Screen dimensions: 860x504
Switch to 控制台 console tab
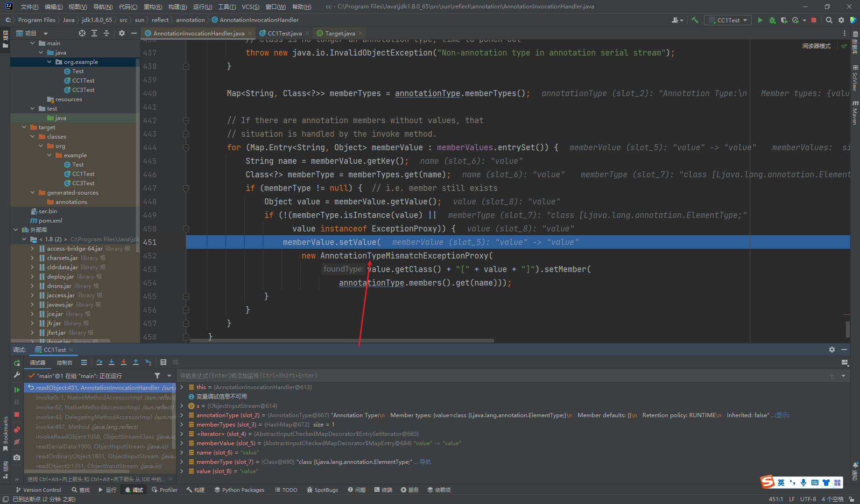tap(64, 363)
